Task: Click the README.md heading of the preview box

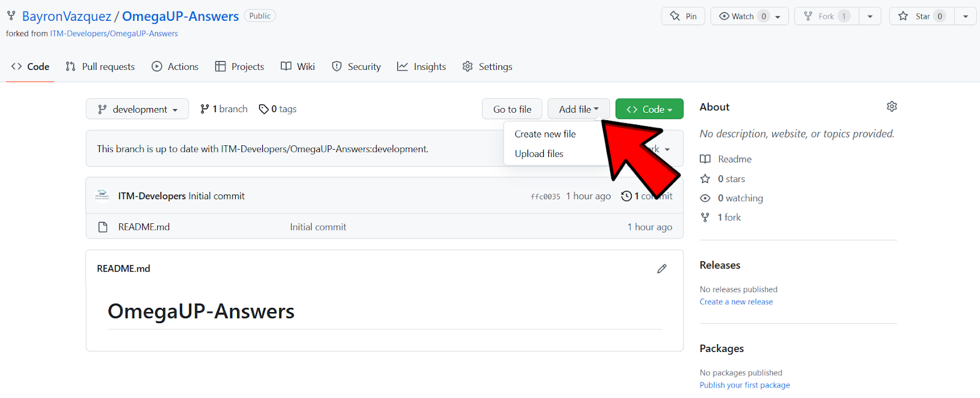Action: coord(124,269)
